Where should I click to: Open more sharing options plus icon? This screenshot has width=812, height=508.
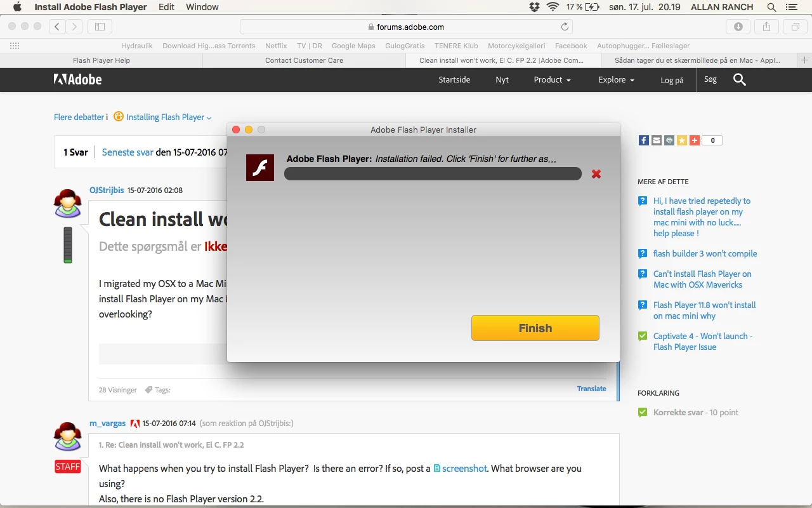coord(695,140)
